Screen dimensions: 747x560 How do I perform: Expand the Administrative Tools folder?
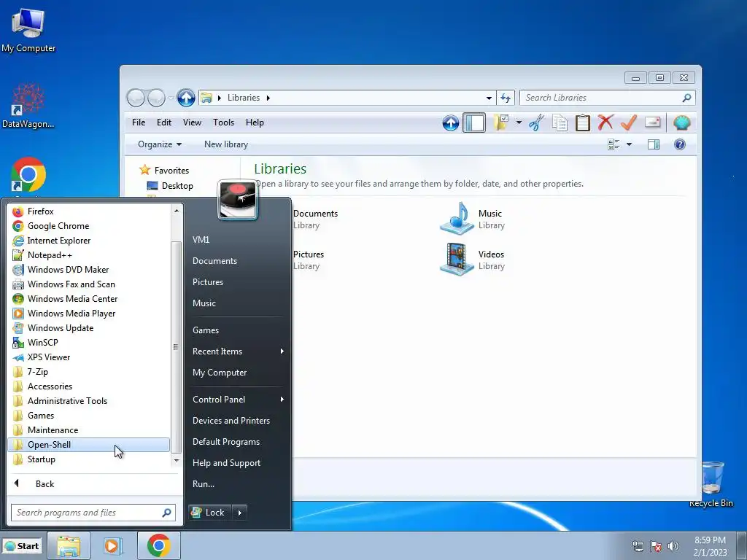tap(88, 401)
